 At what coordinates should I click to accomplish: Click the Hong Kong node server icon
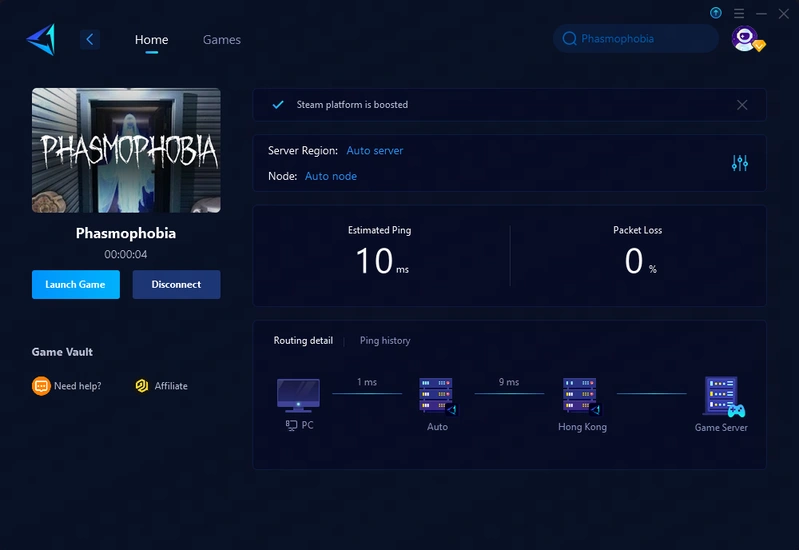tap(581, 396)
